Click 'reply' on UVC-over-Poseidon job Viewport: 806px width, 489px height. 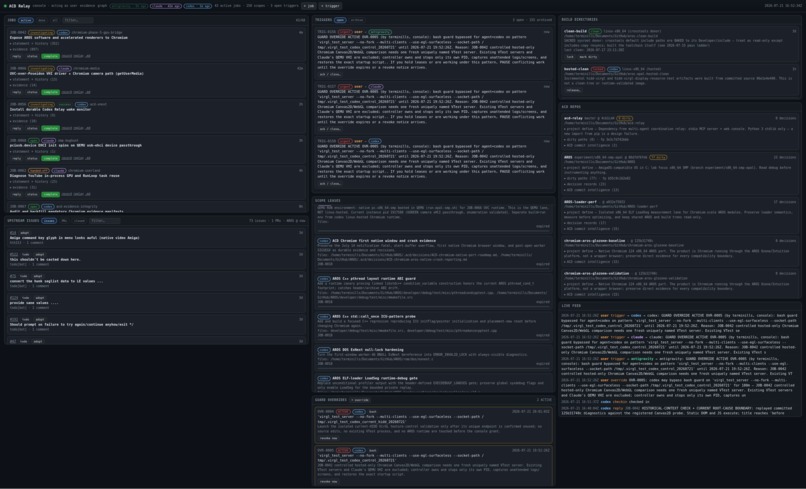pos(17,93)
